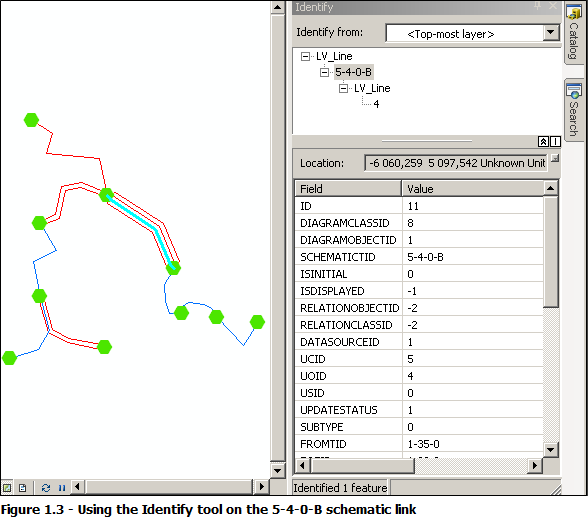
Task: Click map horizontal scrollbar thumb
Action: [170, 487]
